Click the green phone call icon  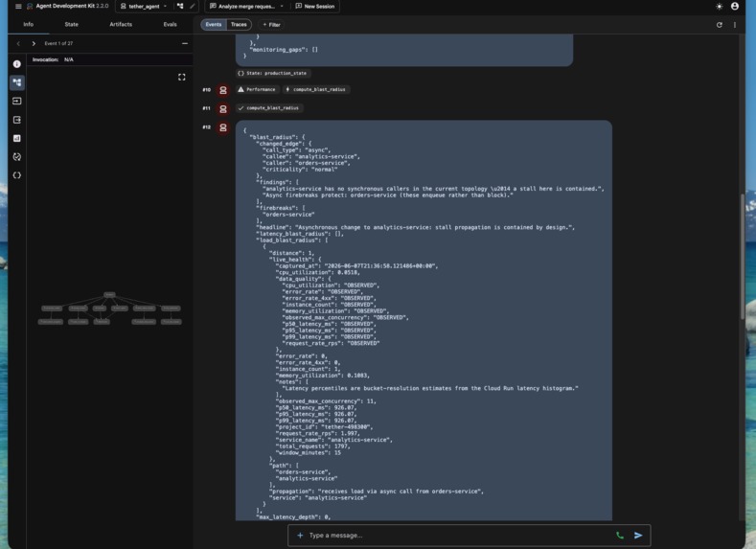pos(620,535)
